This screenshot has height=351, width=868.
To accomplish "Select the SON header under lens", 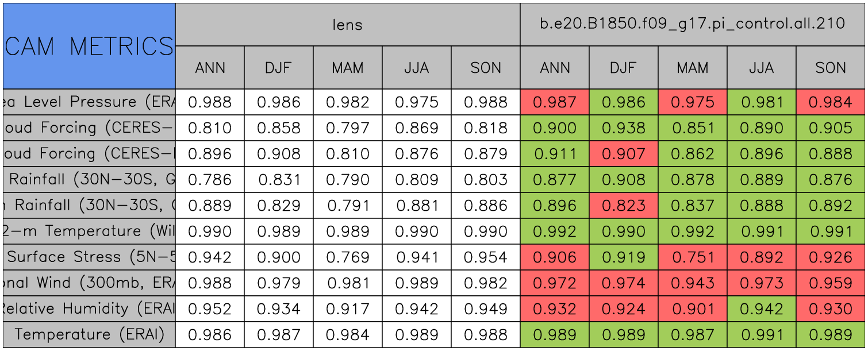I will [x=486, y=68].
